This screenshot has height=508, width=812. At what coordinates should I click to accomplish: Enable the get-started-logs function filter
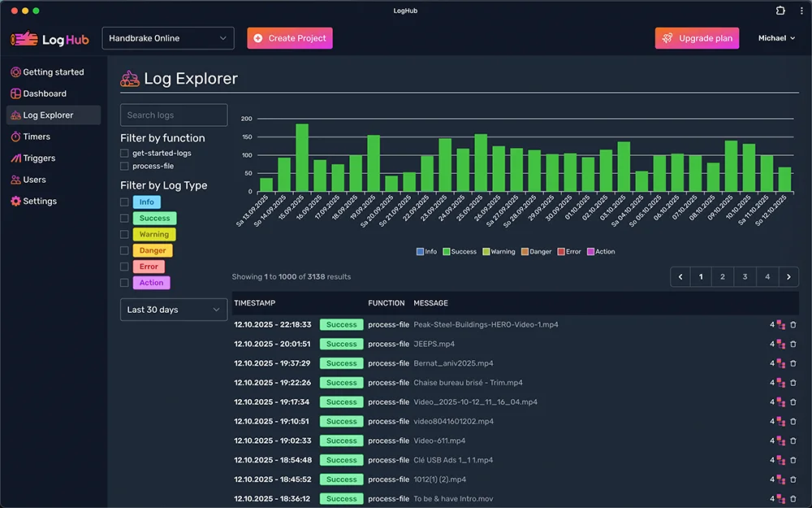[x=124, y=153]
